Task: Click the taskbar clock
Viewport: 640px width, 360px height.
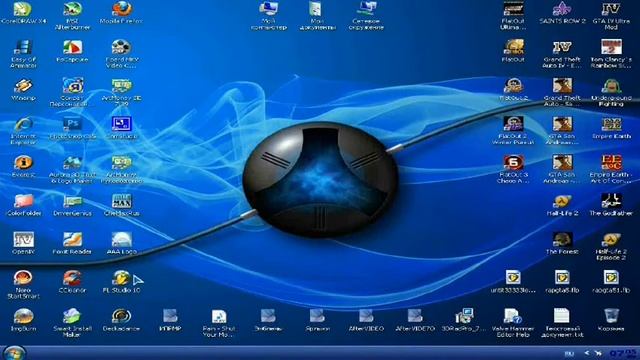Action: [x=622, y=353]
